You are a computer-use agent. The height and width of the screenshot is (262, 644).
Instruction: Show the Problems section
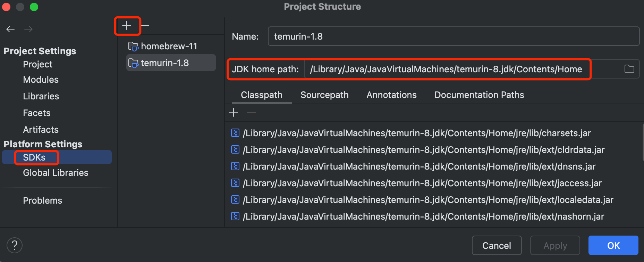pyautogui.click(x=42, y=200)
